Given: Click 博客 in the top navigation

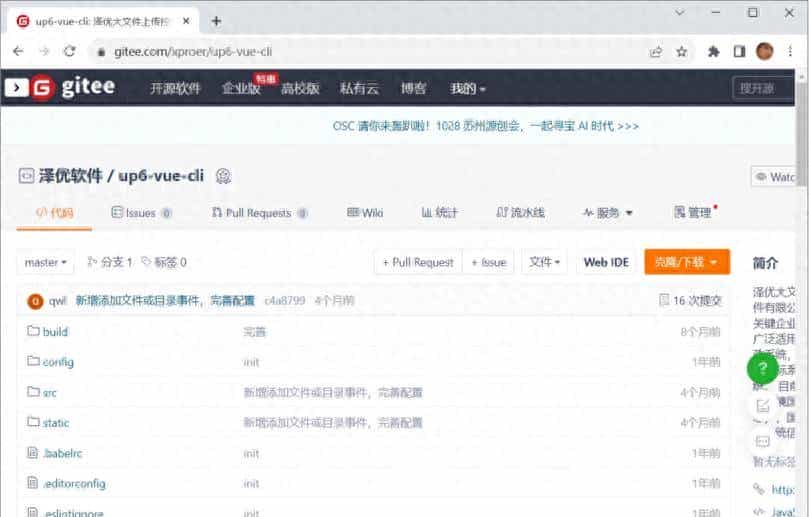Looking at the screenshot, I should (x=413, y=88).
